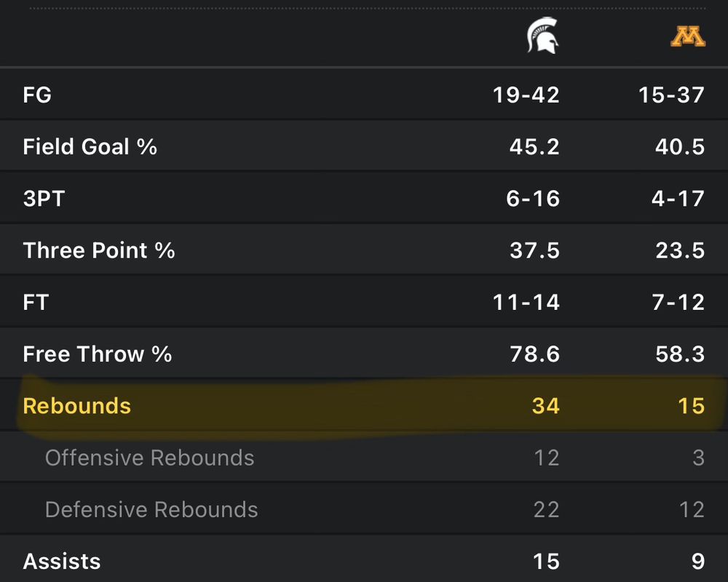728x582 pixels.
Task: Click the FG row label
Action: click(x=37, y=95)
